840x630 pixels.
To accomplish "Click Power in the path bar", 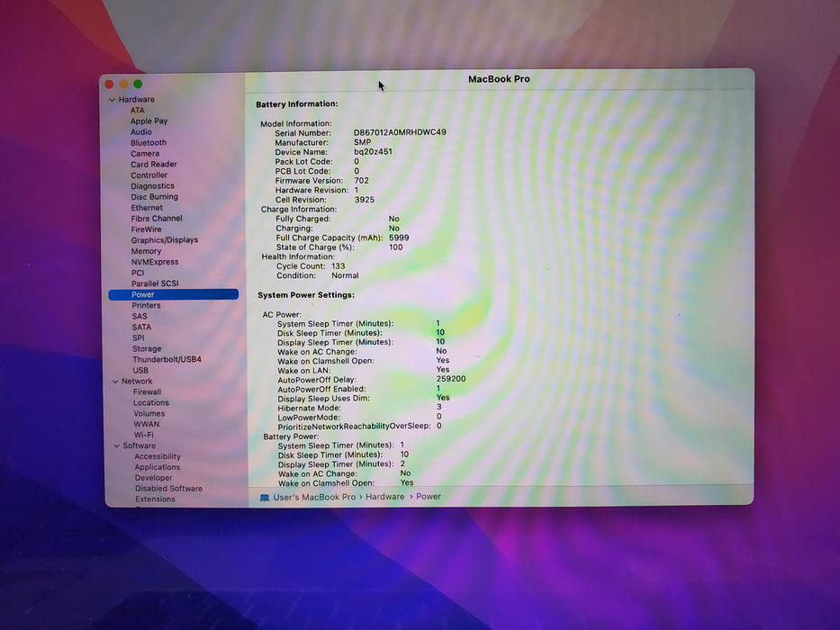I will click(429, 497).
